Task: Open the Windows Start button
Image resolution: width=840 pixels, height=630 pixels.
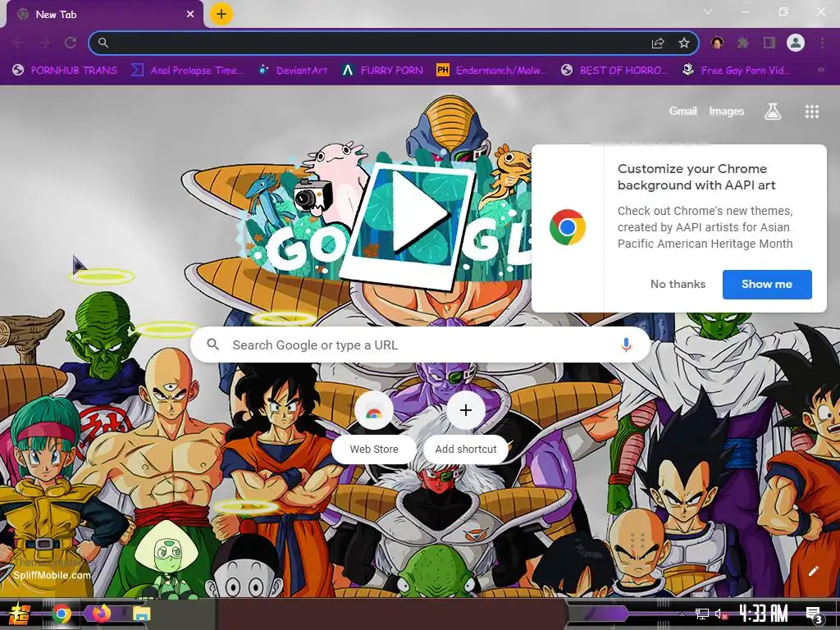Action: 20,614
